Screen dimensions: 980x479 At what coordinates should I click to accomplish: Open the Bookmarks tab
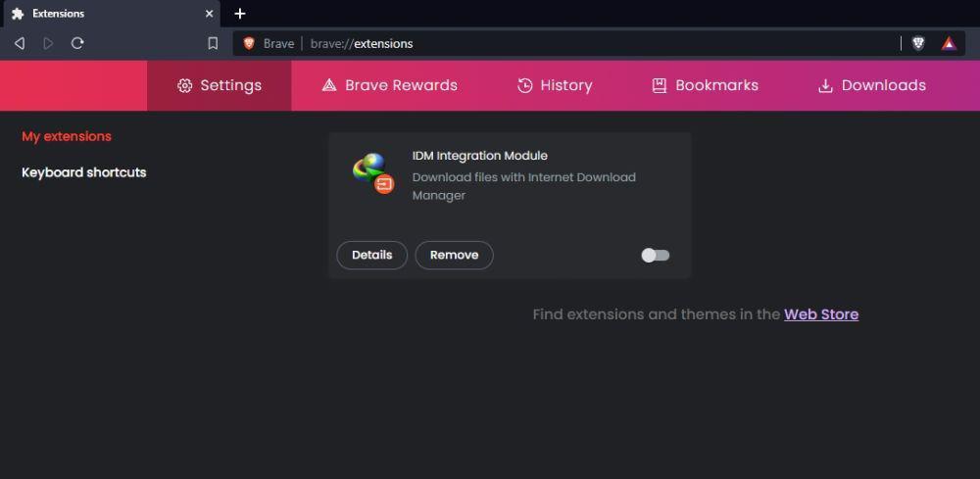point(705,85)
